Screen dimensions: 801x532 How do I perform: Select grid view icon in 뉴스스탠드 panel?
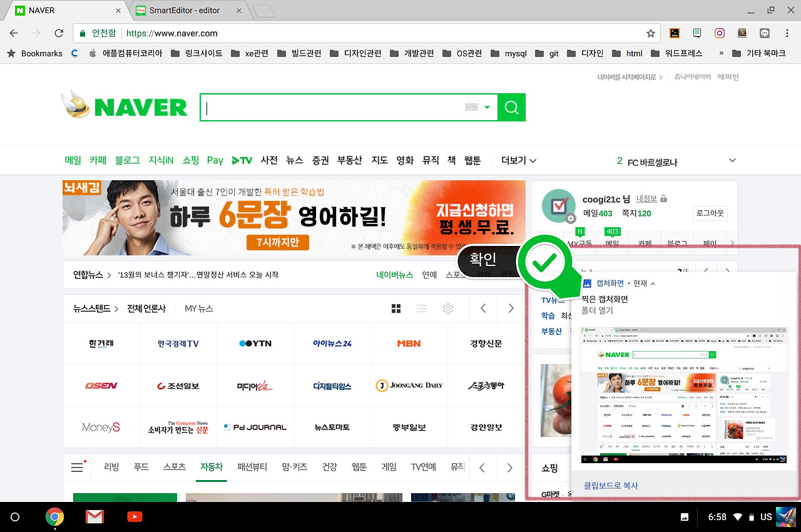point(396,308)
